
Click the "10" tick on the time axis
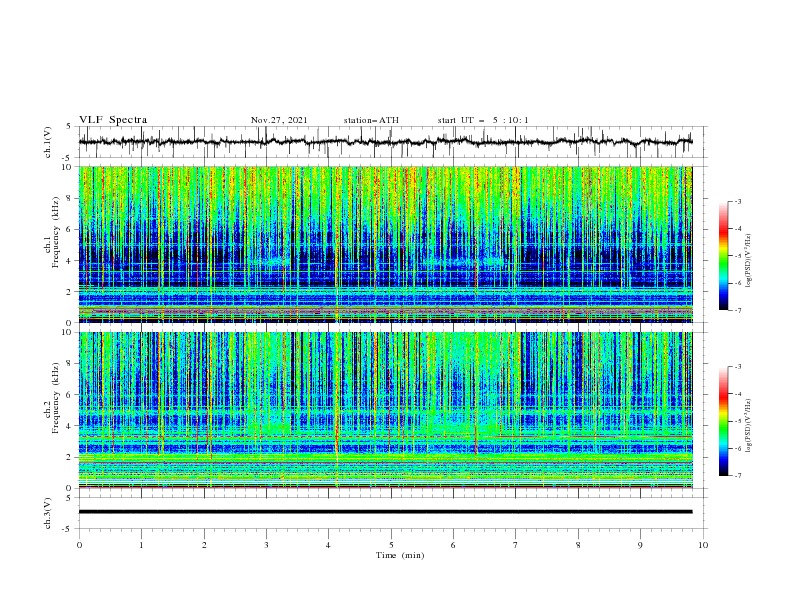(x=703, y=545)
